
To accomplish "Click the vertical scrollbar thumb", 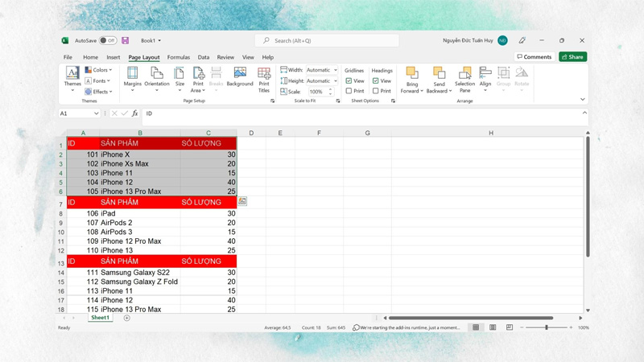I will click(x=588, y=197).
